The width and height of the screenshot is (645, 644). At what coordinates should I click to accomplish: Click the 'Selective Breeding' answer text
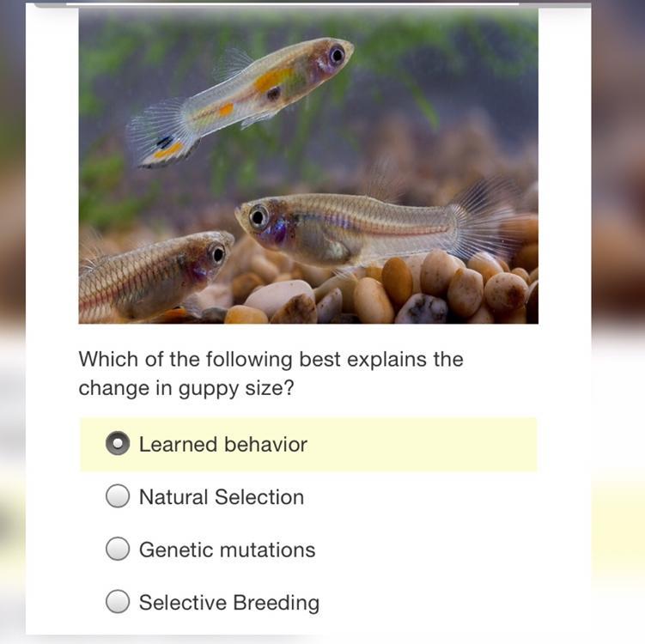pyautogui.click(x=228, y=603)
